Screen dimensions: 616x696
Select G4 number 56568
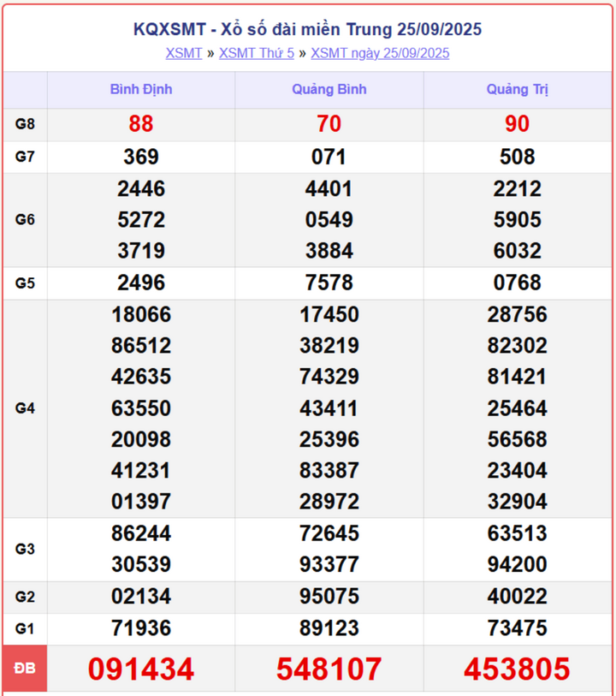click(517, 439)
